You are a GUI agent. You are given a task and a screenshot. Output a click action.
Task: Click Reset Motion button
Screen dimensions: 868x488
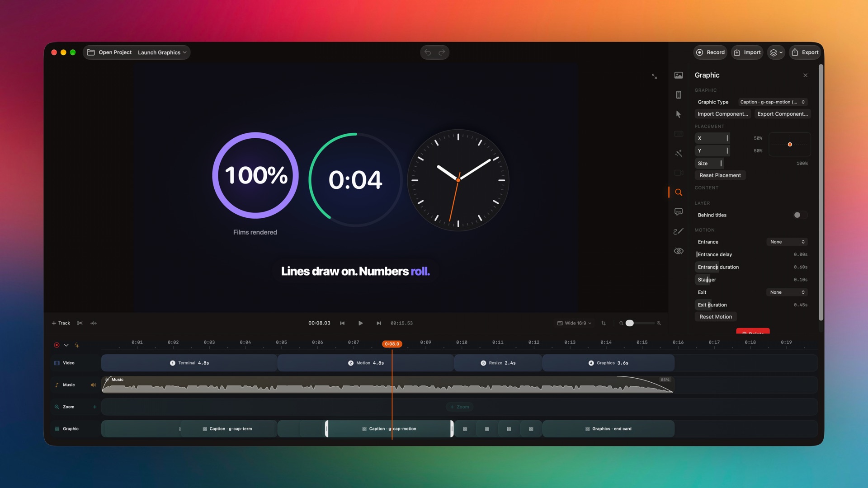click(715, 317)
